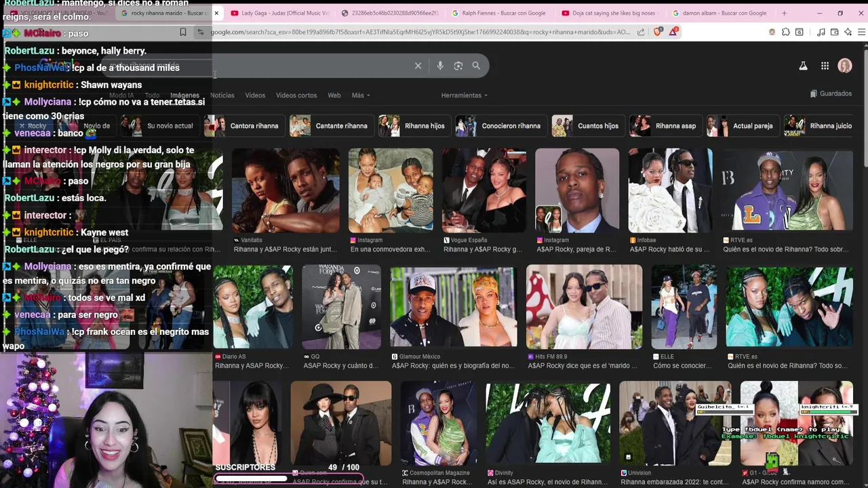The image size is (868, 488).
Task: Open the browser extensions puzzle icon
Action: 785,32
